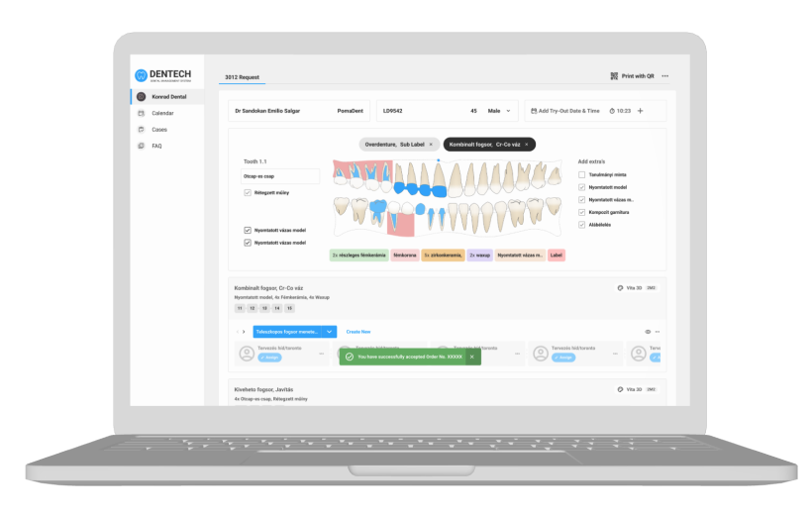Open the Calendar page from sidebar
812x515 pixels.
click(161, 113)
